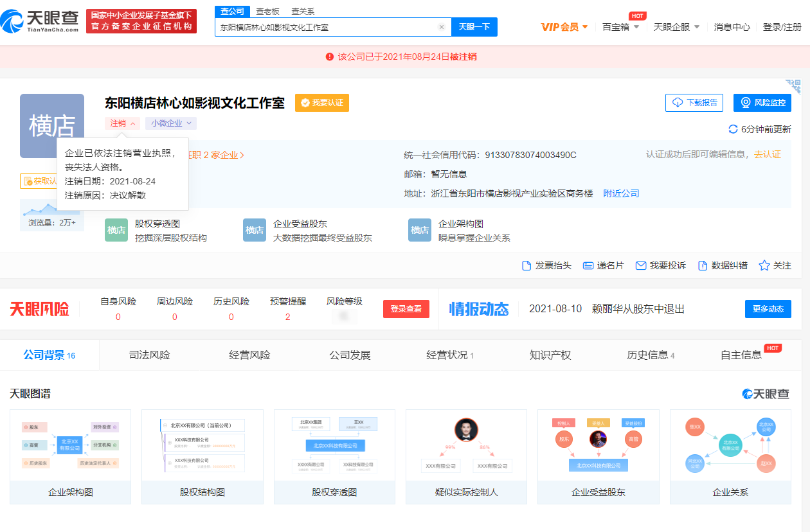
Task: Collapse the 注销 status tag
Action: click(x=122, y=123)
